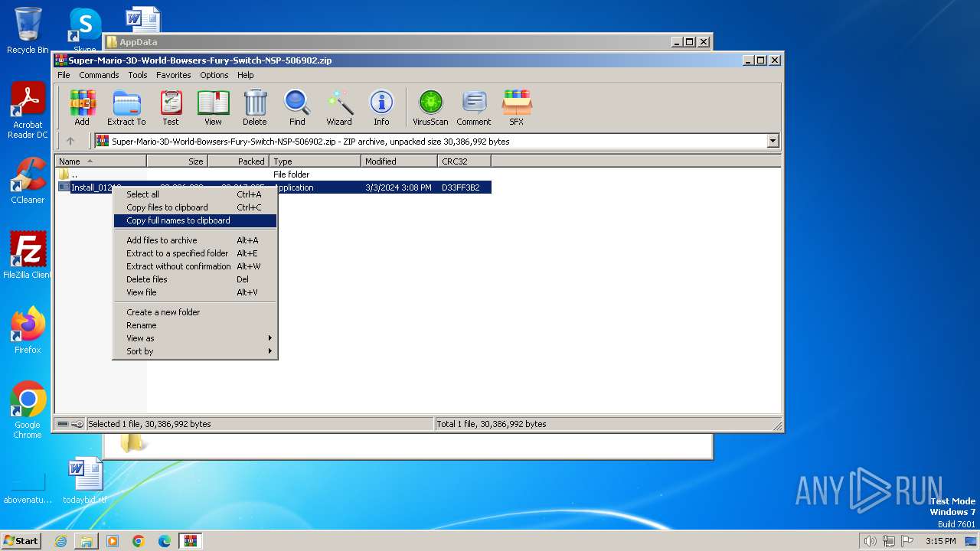Viewport: 980px width, 551px height.
Task: Click Chrome icon in the taskbar
Action: [139, 541]
